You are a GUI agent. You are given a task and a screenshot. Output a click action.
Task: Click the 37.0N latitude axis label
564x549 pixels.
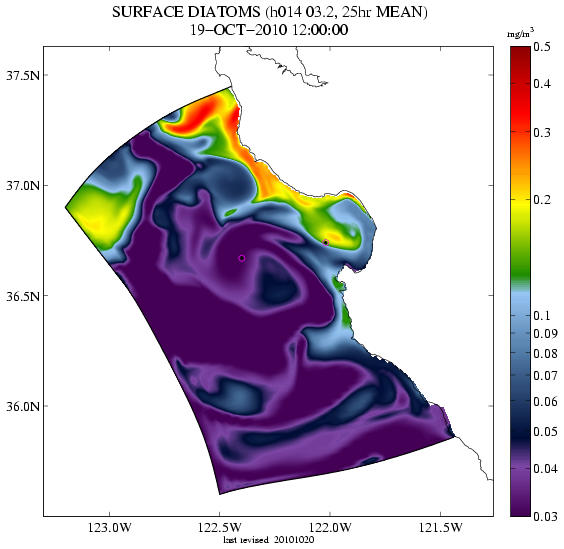[22, 186]
